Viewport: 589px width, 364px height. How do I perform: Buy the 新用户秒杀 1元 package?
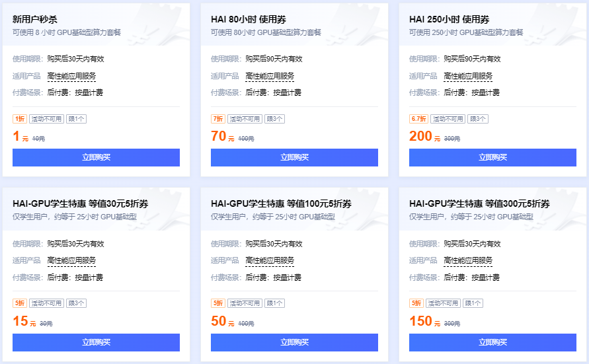tap(96, 157)
